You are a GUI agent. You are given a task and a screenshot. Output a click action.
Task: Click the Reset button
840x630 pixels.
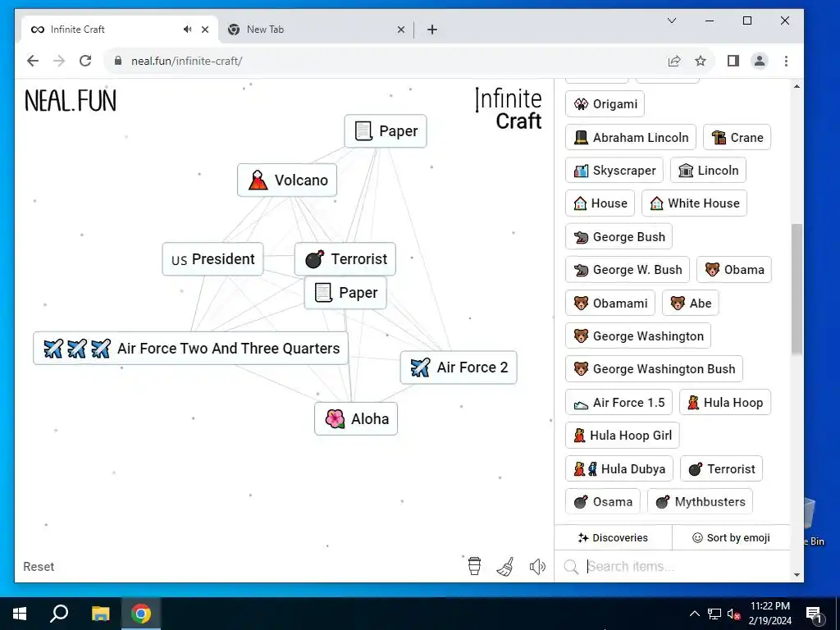[x=39, y=566]
